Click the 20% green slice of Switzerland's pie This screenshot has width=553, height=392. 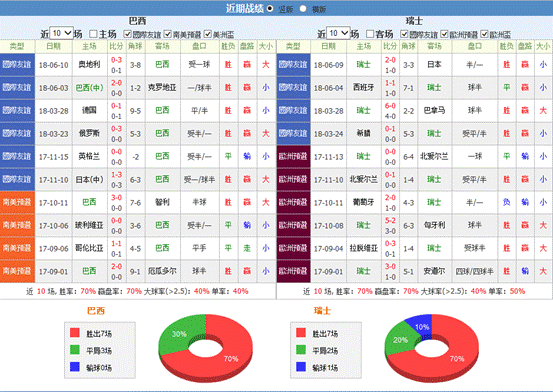[401, 340]
